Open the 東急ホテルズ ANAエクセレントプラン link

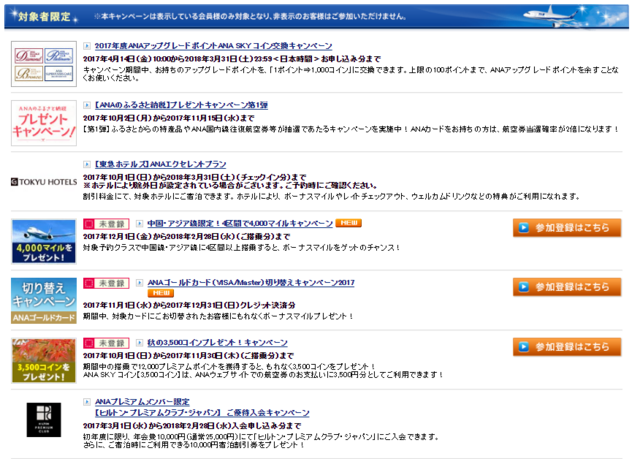coord(160,164)
